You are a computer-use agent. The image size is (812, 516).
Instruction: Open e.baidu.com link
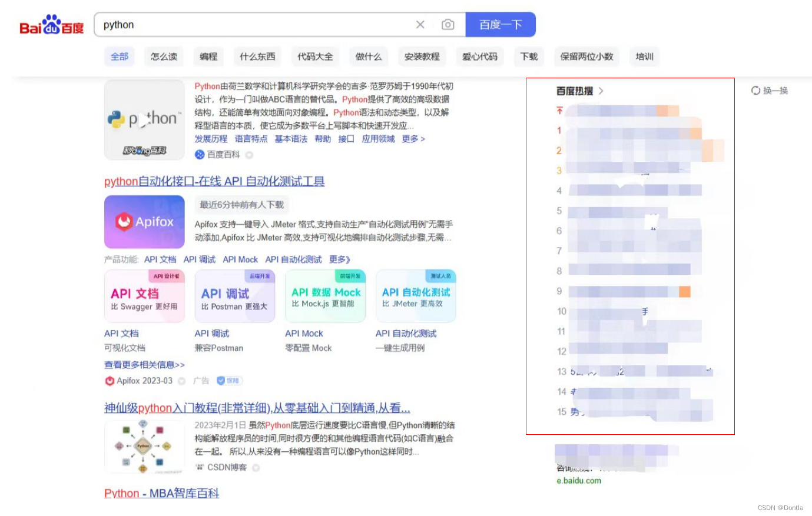(579, 481)
